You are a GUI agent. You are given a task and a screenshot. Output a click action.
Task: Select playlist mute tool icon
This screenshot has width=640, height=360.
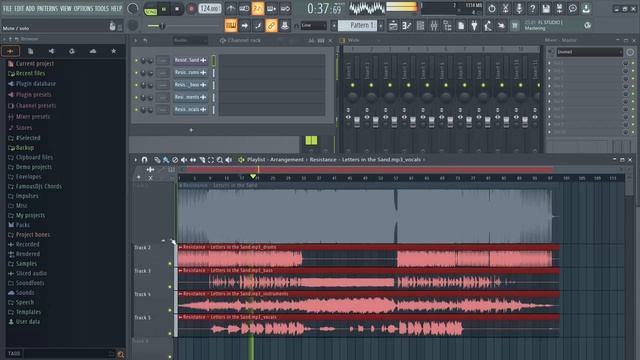click(184, 160)
